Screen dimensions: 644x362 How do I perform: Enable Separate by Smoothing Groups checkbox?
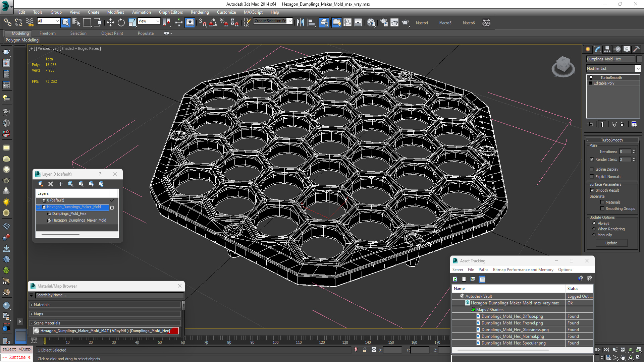pos(602,208)
